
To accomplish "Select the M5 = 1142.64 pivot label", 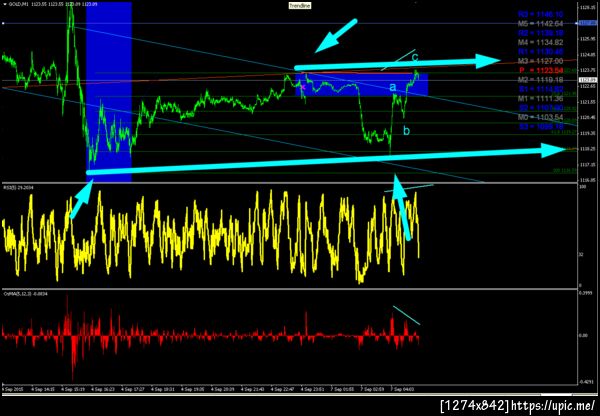I will 540,24.
